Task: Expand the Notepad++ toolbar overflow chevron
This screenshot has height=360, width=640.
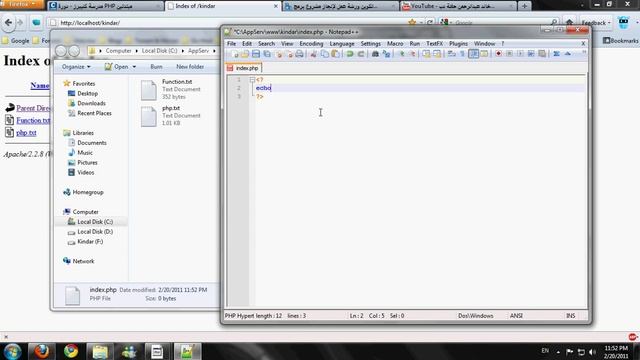Action: tap(584, 53)
